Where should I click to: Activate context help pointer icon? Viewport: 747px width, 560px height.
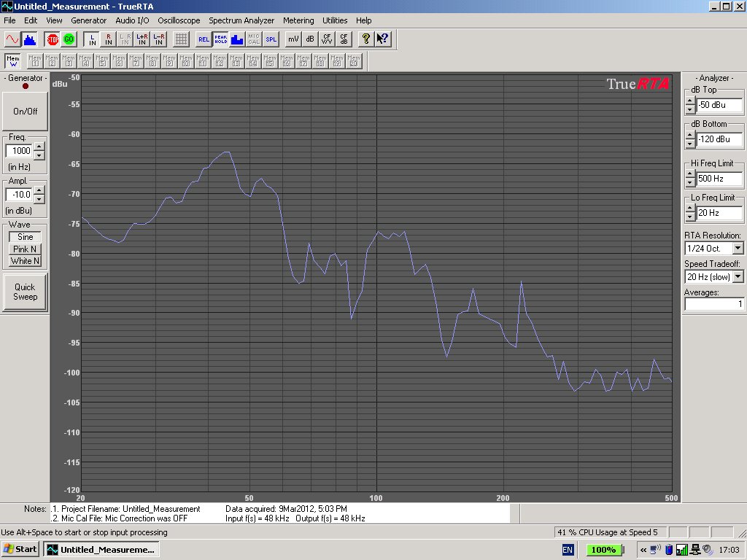click(x=382, y=39)
